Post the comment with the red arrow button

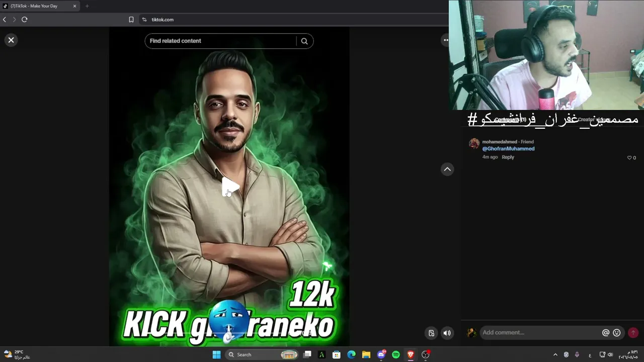pyautogui.click(x=633, y=333)
